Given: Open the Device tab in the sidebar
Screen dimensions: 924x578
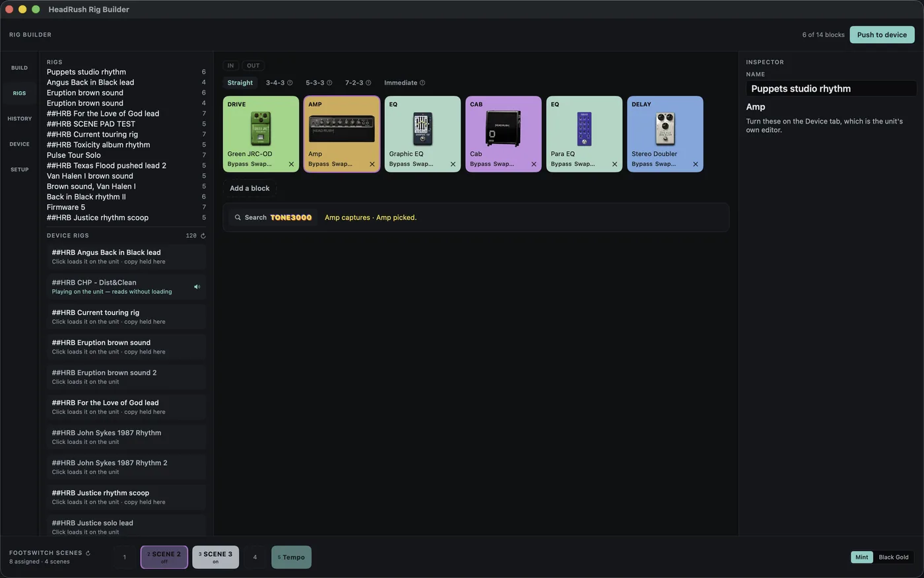Looking at the screenshot, I should (20, 144).
